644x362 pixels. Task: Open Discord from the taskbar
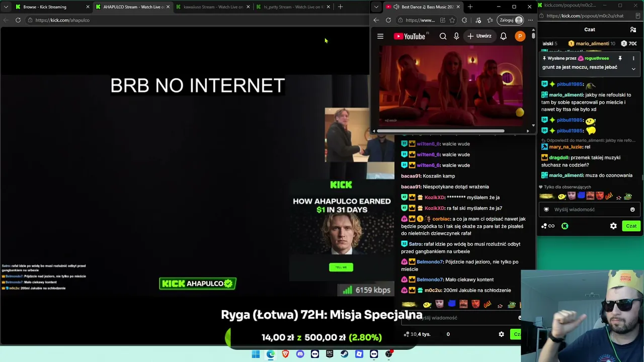pos(300,354)
